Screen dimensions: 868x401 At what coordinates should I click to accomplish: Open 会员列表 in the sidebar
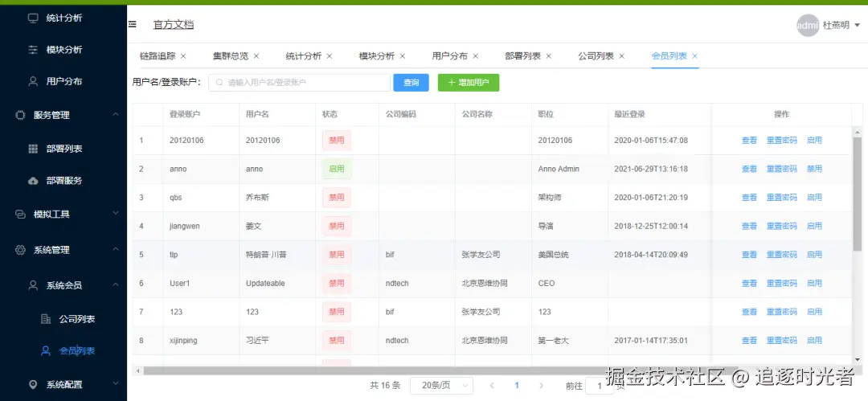coord(77,351)
